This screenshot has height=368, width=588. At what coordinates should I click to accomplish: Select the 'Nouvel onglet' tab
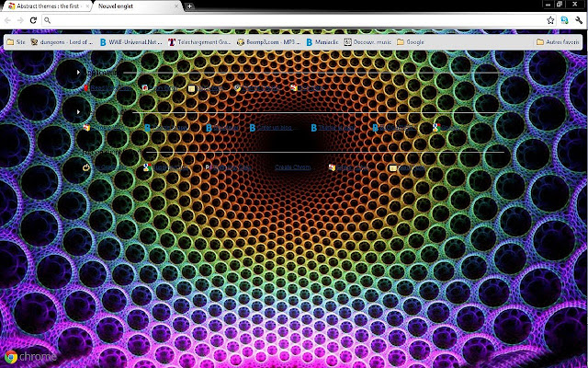(x=137, y=6)
